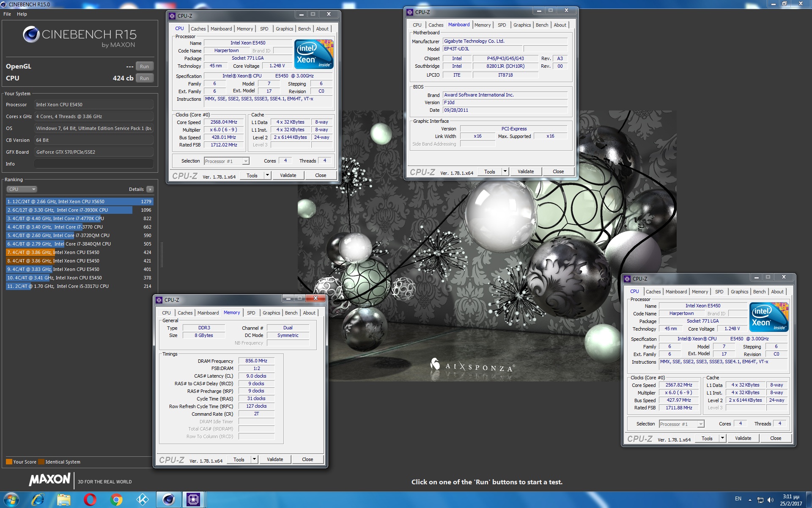Screen dimensions: 812x508
Task: Click the CPU-Z title icon in Memory window
Action: click(x=159, y=300)
